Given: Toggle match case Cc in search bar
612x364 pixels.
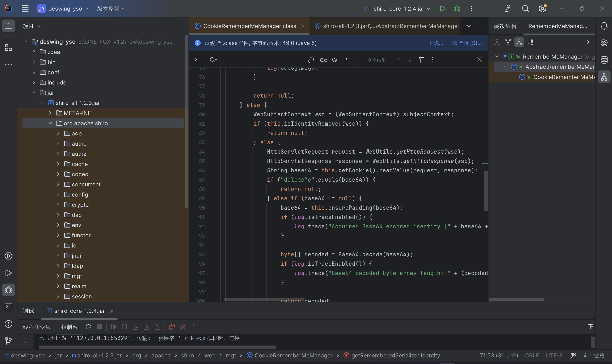Looking at the screenshot, I should pos(323,60).
